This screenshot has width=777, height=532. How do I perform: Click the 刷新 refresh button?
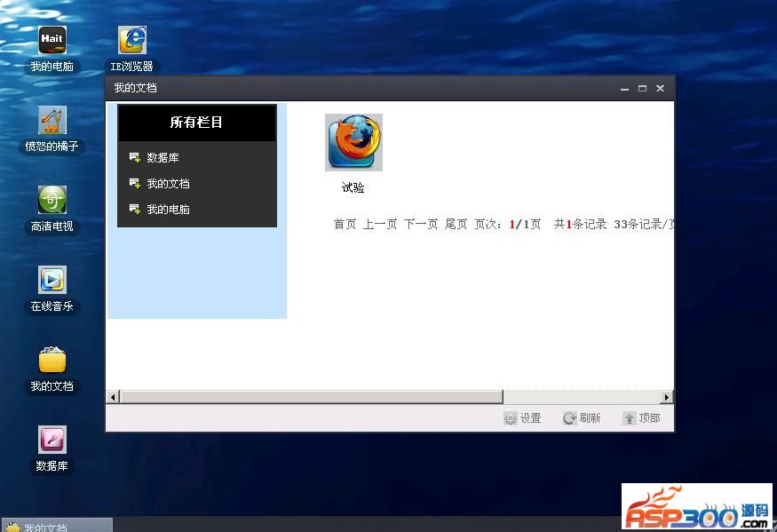coord(582,418)
